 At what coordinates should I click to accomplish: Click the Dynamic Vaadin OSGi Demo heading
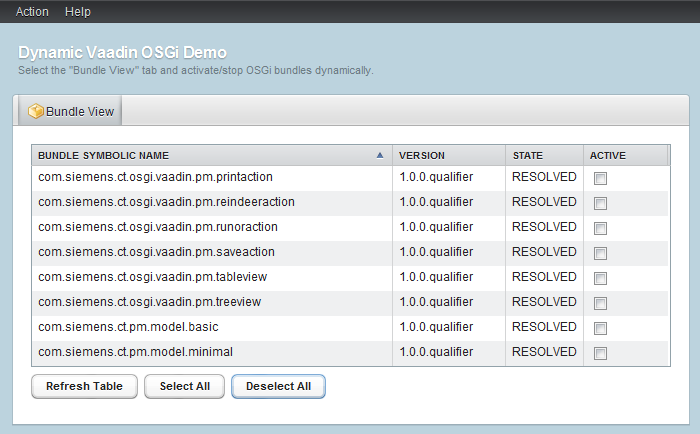(x=122, y=53)
